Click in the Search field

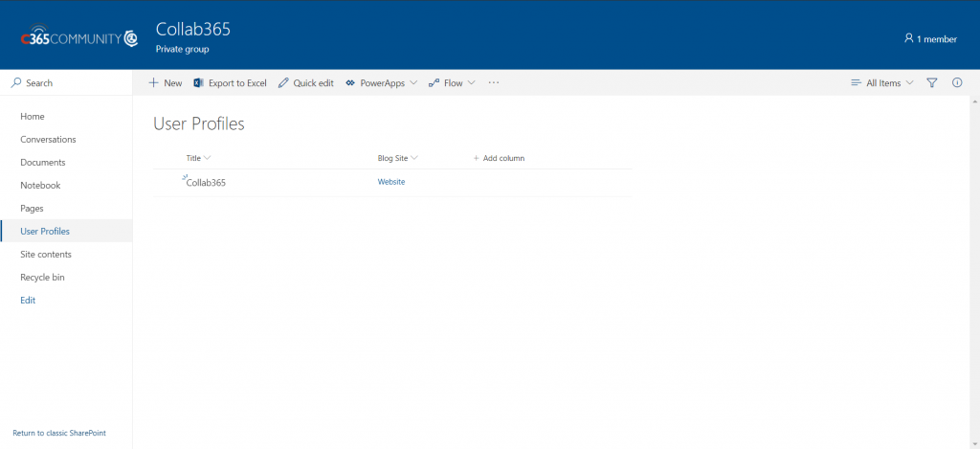66,82
